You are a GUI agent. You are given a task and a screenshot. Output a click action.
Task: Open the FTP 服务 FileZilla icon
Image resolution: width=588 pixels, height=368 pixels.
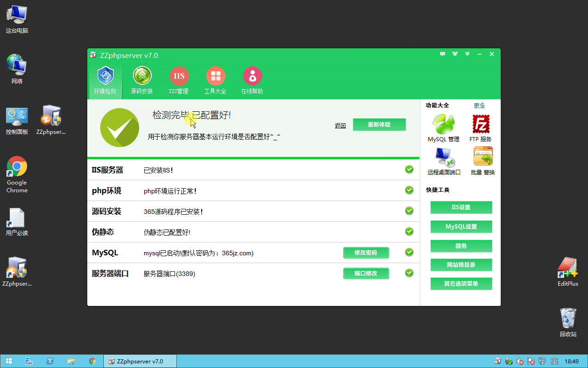pyautogui.click(x=481, y=128)
